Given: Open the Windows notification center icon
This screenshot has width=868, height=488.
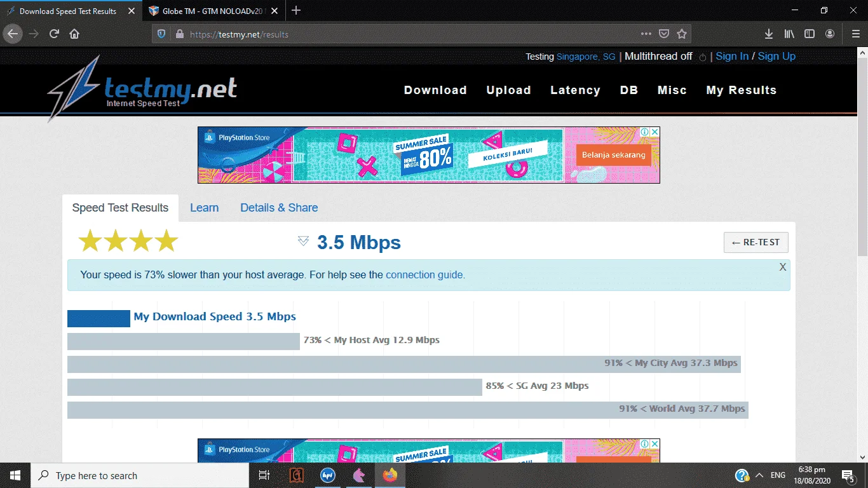Looking at the screenshot, I should point(848,475).
